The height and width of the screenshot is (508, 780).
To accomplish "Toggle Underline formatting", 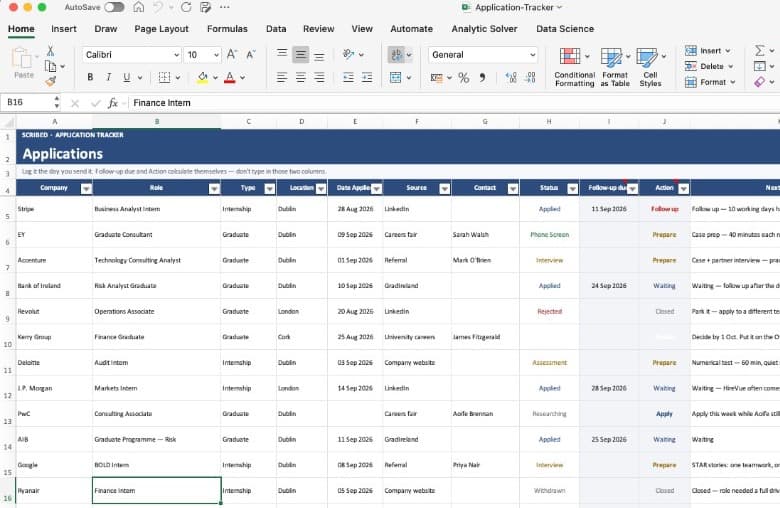I will (126, 78).
